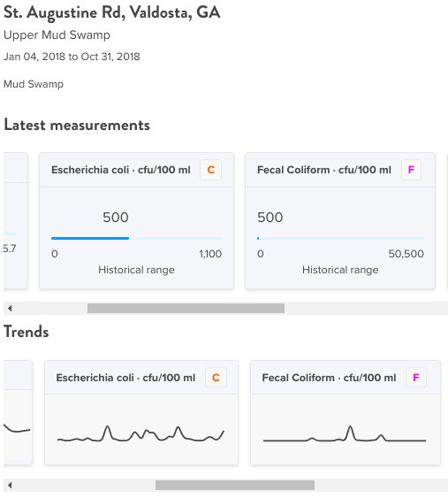
Task: Select the Escherichia coli latest measurement title
Action: [x=121, y=170]
